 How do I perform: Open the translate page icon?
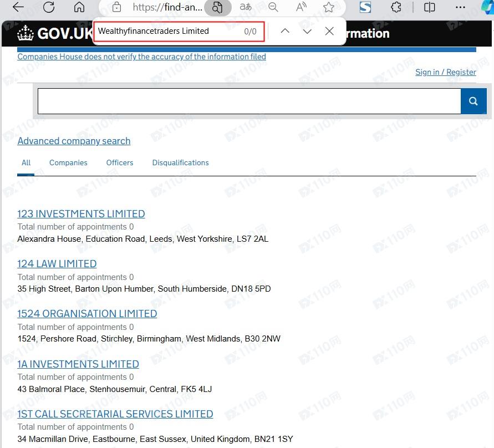[x=246, y=7]
